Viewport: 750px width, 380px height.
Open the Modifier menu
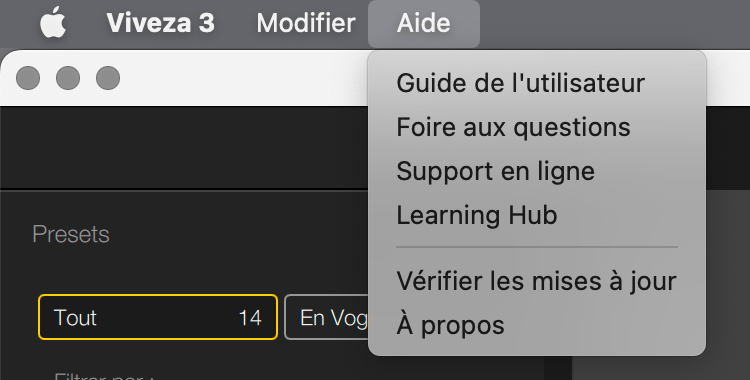point(306,23)
